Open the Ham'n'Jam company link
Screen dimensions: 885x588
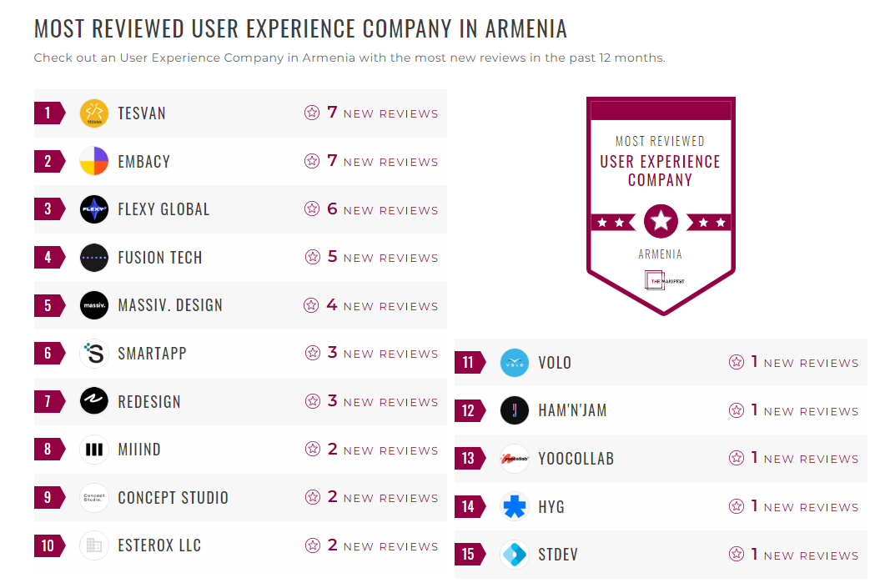[x=572, y=410]
